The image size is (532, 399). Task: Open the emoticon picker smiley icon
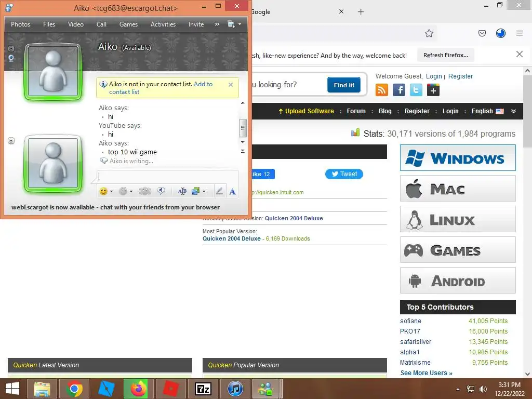coord(103,191)
